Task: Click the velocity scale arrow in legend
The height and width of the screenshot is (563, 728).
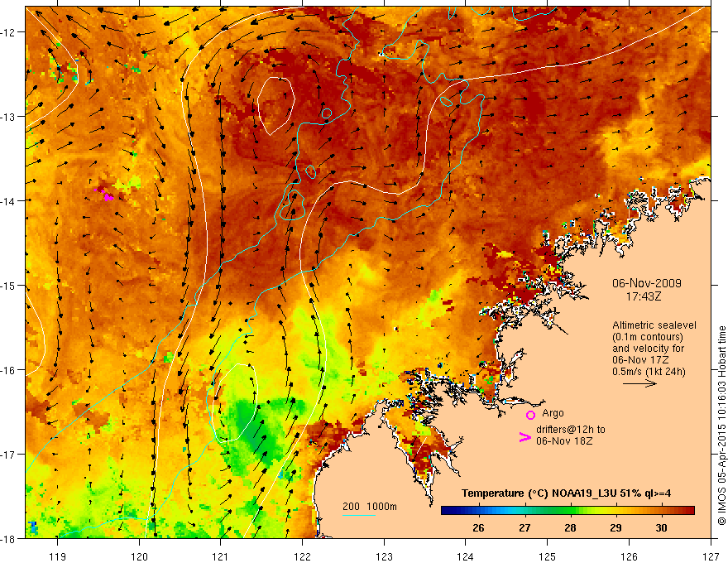Action: click(639, 383)
